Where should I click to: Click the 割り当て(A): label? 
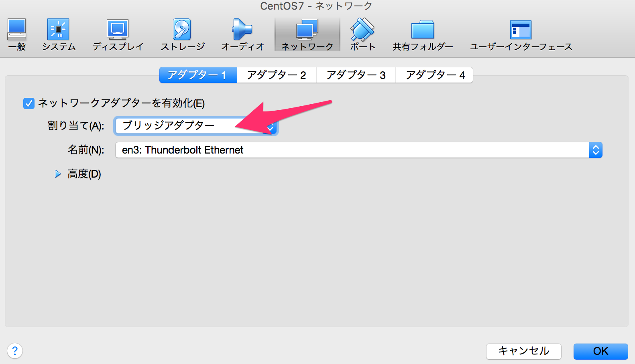76,126
